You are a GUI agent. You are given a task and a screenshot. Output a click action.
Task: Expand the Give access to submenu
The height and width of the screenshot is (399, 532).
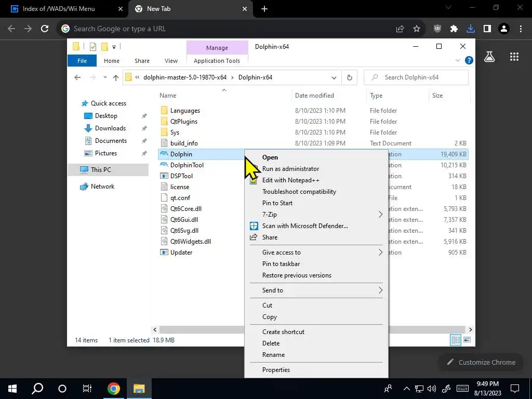380,252
